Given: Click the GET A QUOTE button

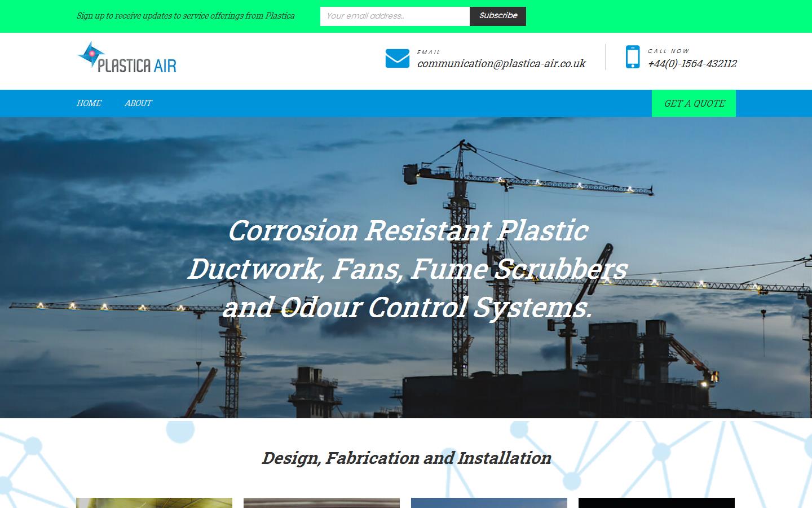Looking at the screenshot, I should coord(694,103).
